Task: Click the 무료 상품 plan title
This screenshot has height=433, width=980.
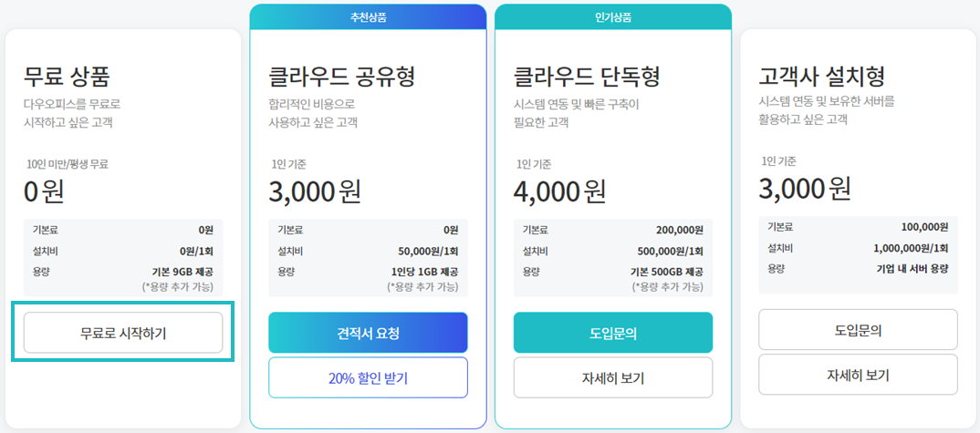Action: click(67, 77)
